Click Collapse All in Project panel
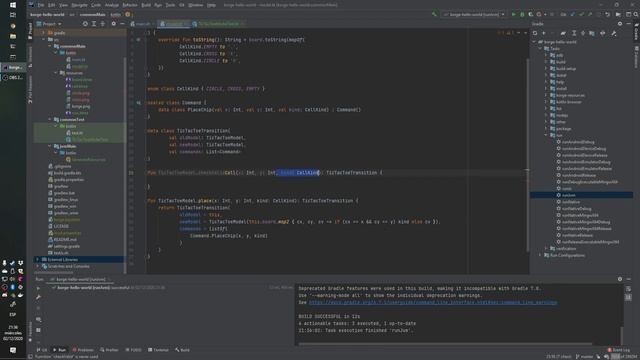 click(x=103, y=24)
